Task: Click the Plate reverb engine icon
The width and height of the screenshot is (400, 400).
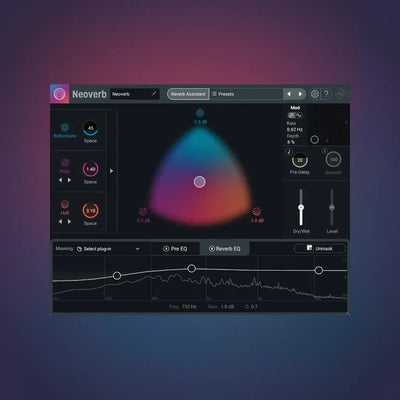Action: (65, 163)
